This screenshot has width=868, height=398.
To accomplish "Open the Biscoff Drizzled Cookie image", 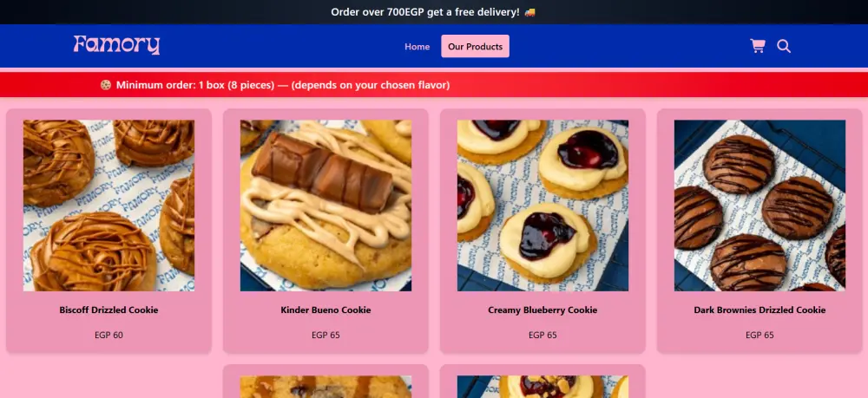I will tap(108, 206).
